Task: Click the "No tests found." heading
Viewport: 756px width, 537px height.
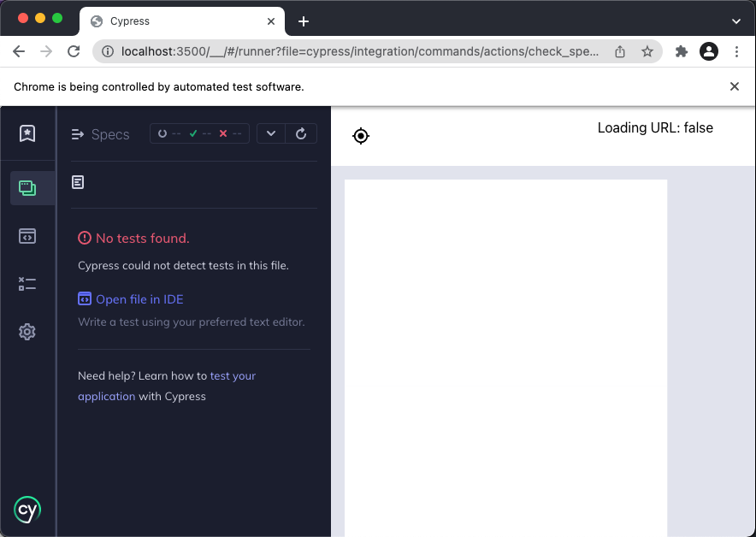Action: tap(143, 238)
